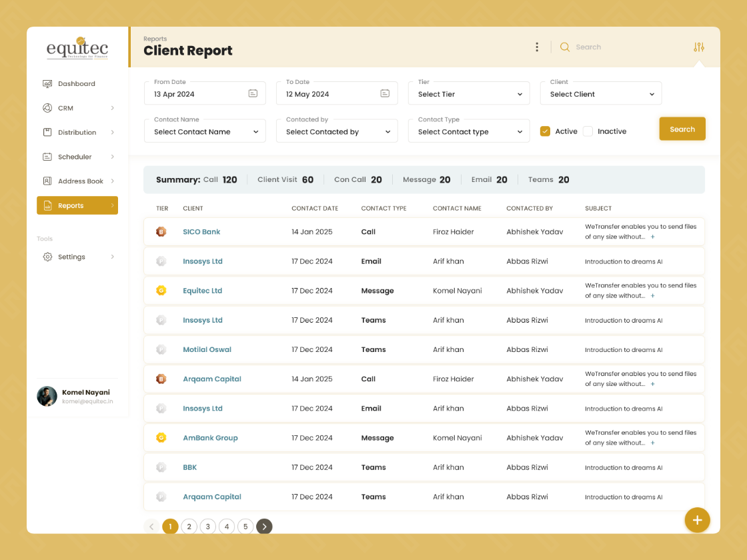Click the CONTACT DATE column header
747x560 pixels.
pos(315,209)
